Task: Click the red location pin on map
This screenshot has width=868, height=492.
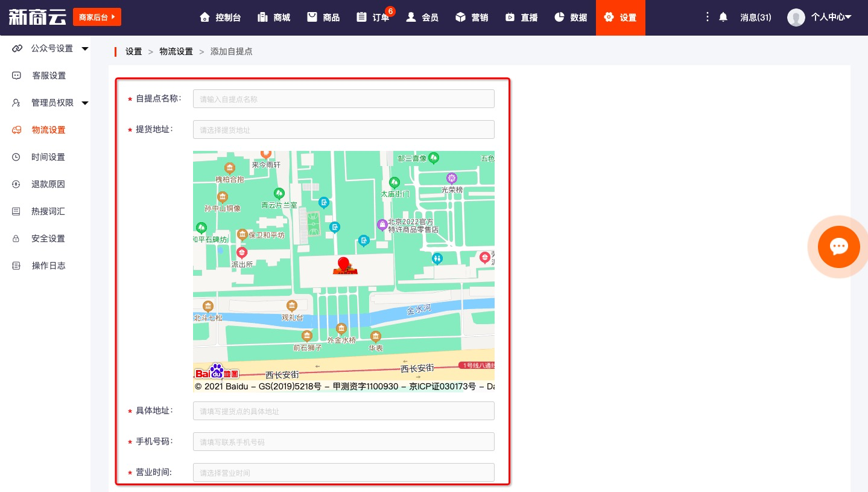Action: click(344, 264)
